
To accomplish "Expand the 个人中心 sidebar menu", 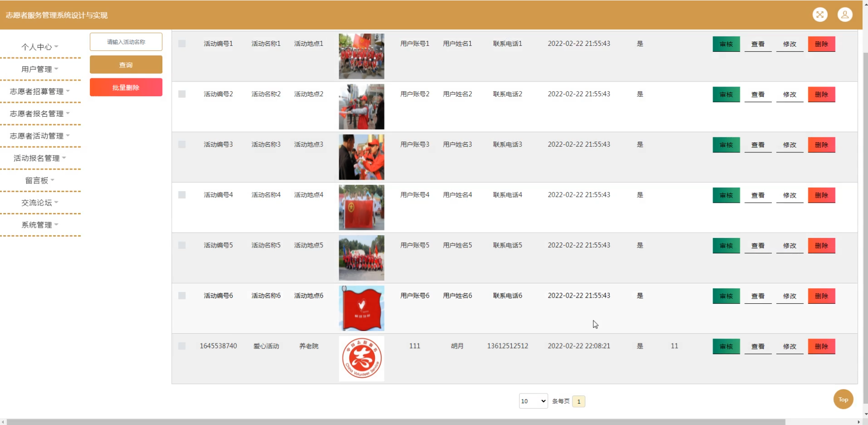I will coord(40,47).
